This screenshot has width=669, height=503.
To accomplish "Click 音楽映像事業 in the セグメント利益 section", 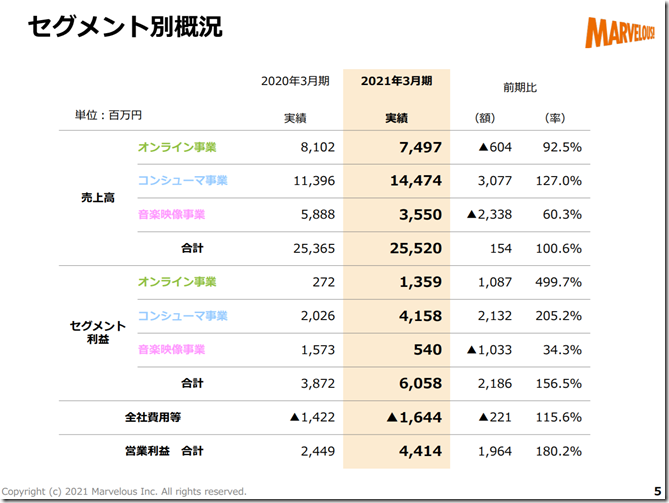I will pyautogui.click(x=172, y=349).
